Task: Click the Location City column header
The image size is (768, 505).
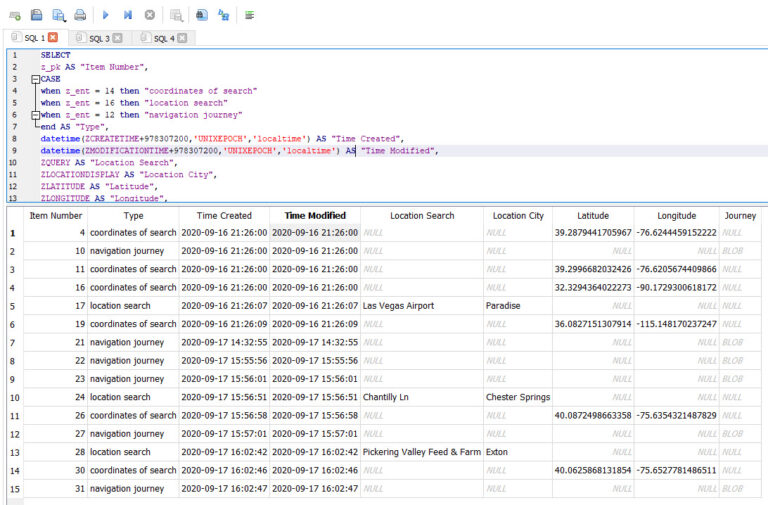Action: pyautogui.click(x=518, y=215)
